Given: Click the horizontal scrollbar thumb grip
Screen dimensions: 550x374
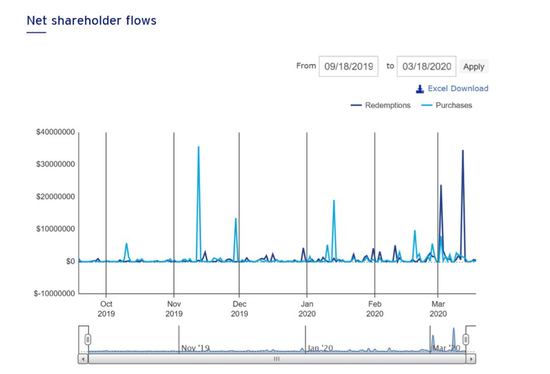Looking at the screenshot, I should coord(277,359).
